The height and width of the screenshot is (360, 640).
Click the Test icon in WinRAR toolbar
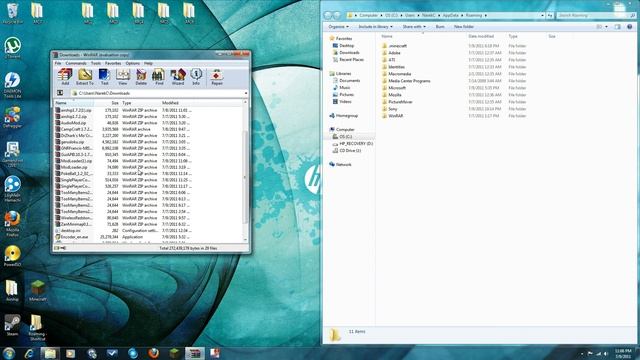click(104, 77)
